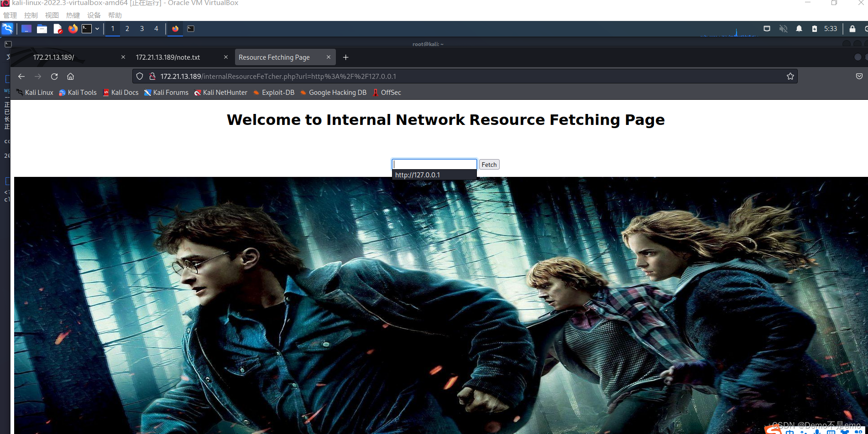Click the root@kali terminal title bar

pyautogui.click(x=428, y=44)
